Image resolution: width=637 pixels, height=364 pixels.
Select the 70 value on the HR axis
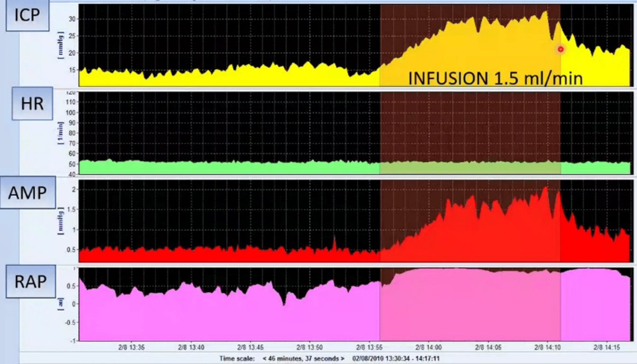click(x=73, y=143)
